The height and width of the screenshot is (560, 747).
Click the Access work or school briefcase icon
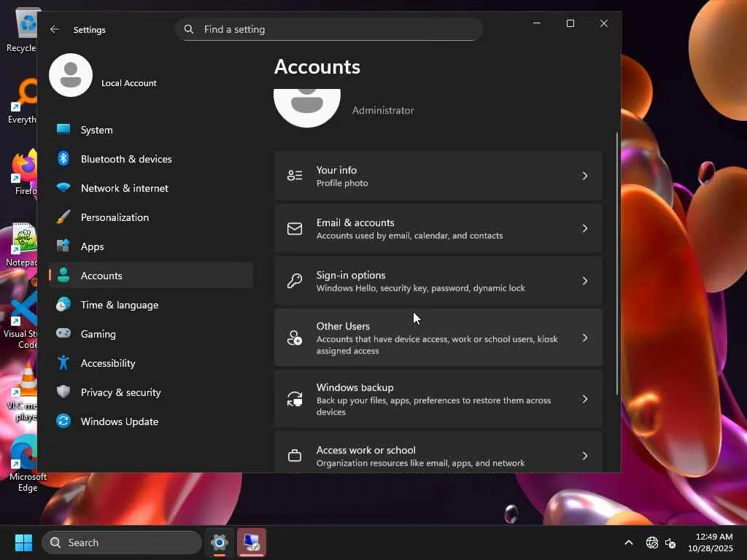295,456
